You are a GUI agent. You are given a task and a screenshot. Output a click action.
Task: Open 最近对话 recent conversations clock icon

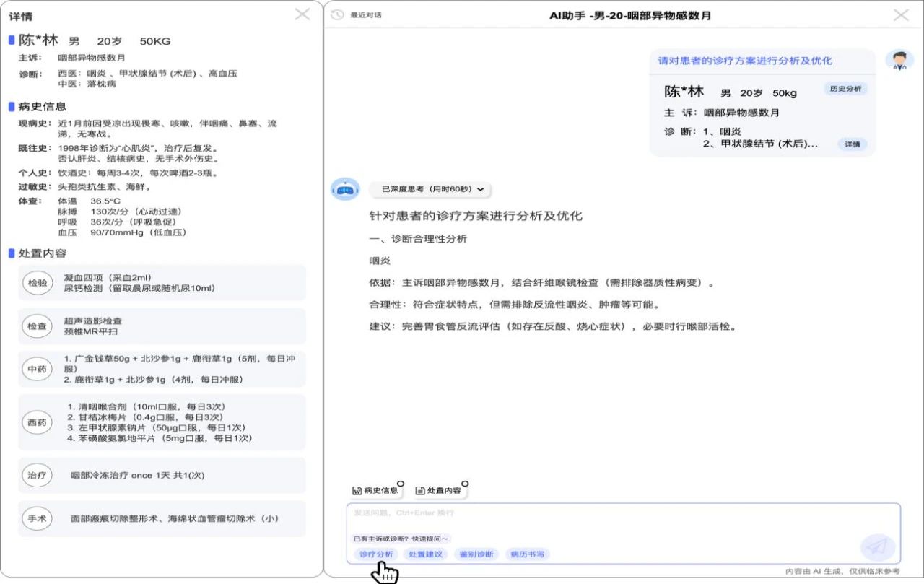pyautogui.click(x=336, y=14)
